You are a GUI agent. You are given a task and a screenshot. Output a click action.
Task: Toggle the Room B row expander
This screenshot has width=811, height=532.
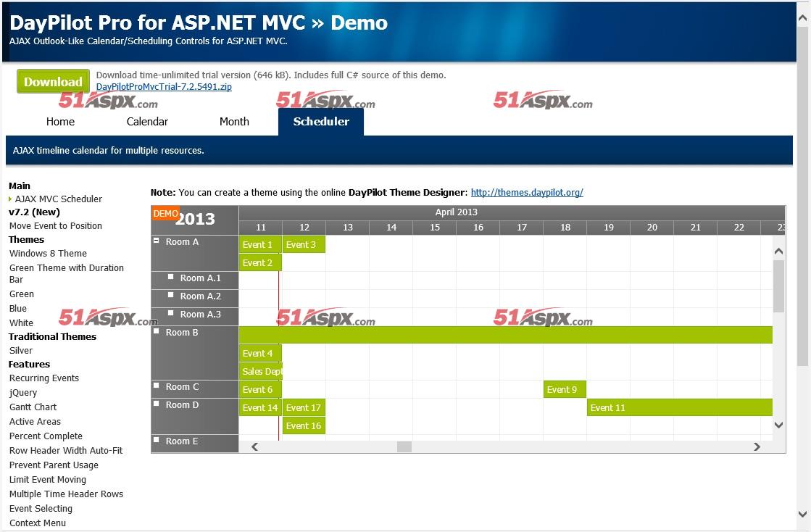(x=157, y=331)
